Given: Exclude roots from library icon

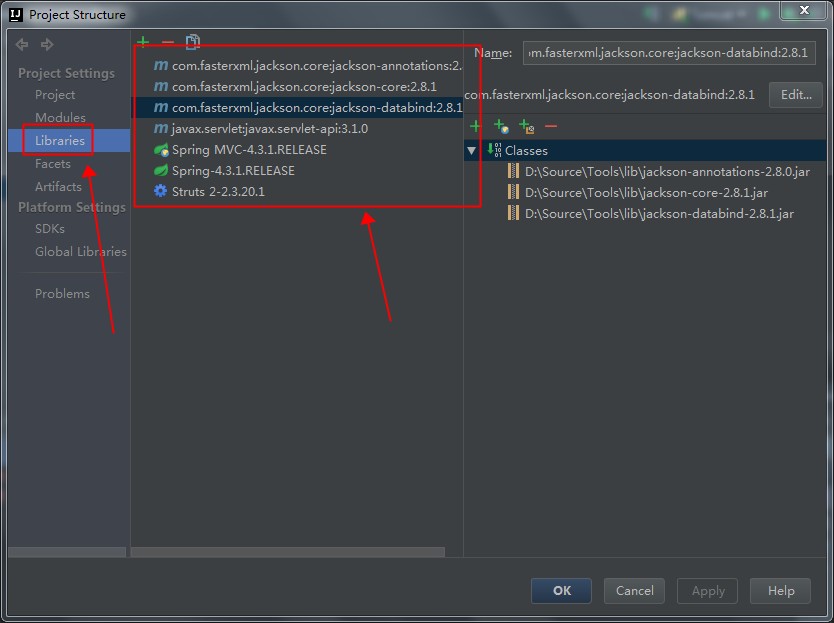Looking at the screenshot, I should click(x=527, y=126).
